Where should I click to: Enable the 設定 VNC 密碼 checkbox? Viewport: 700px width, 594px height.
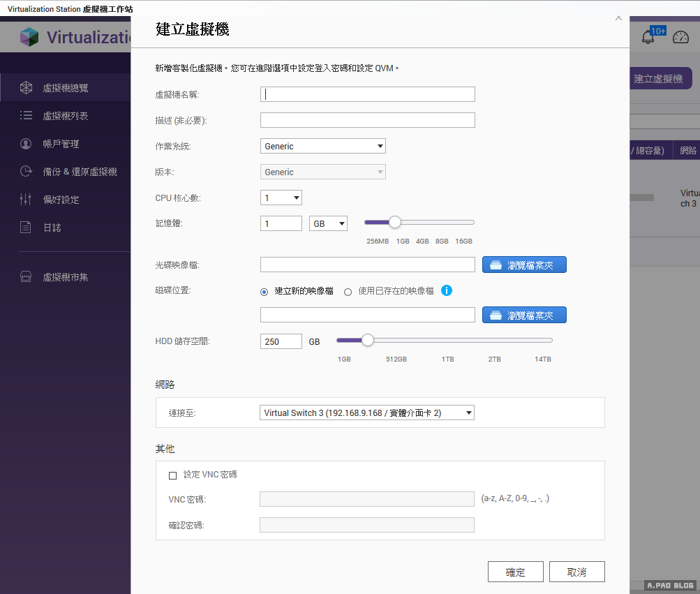pyautogui.click(x=173, y=475)
